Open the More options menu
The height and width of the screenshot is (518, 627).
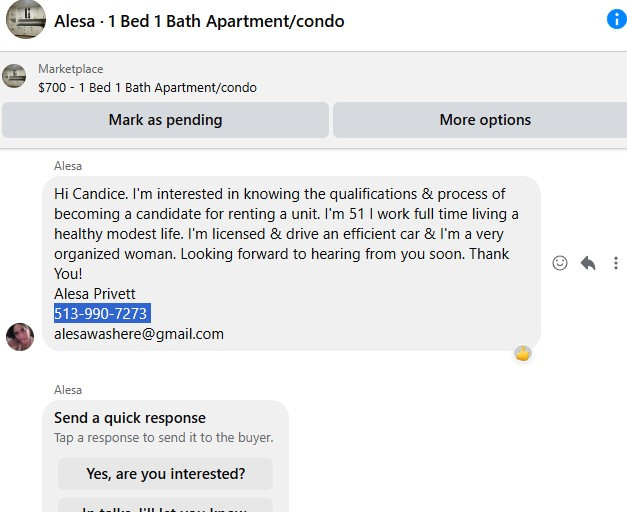click(485, 120)
